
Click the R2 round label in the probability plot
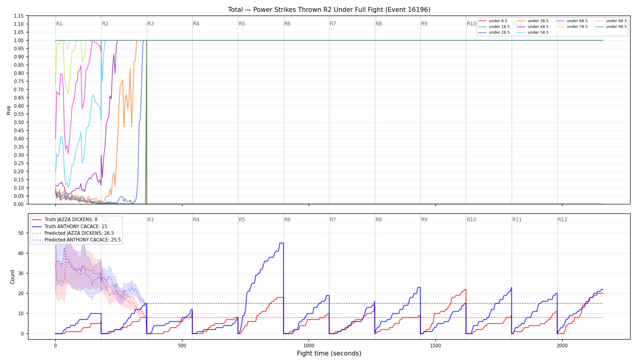click(x=105, y=24)
